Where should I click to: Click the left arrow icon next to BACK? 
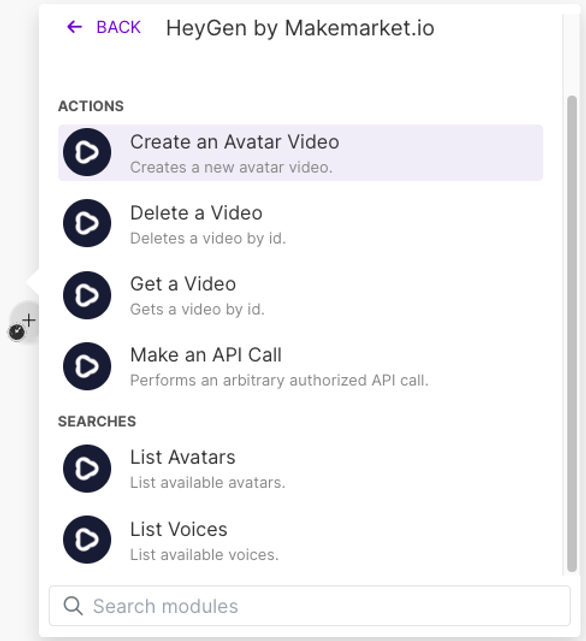pos(74,27)
